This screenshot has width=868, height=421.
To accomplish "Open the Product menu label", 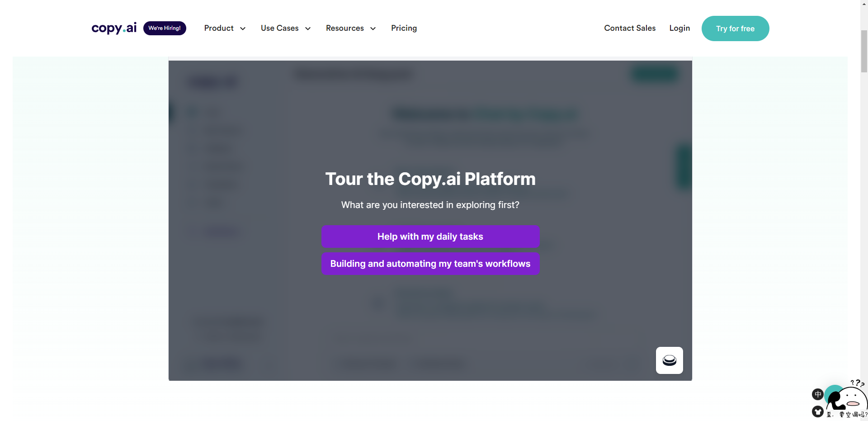I will tap(219, 28).
